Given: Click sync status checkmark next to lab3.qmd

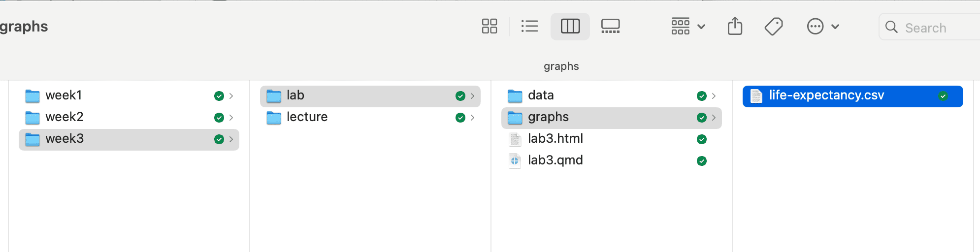Looking at the screenshot, I should (x=702, y=161).
